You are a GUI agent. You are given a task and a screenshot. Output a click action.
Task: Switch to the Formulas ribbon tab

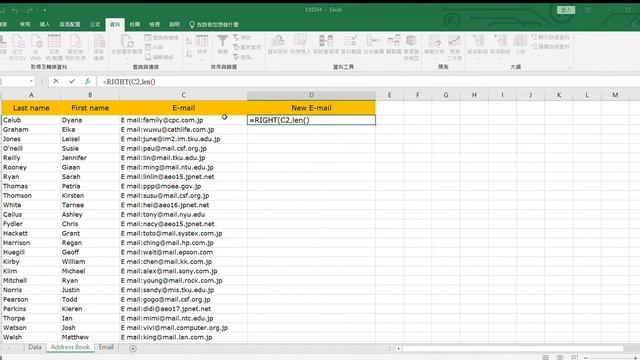pyautogui.click(x=95, y=24)
